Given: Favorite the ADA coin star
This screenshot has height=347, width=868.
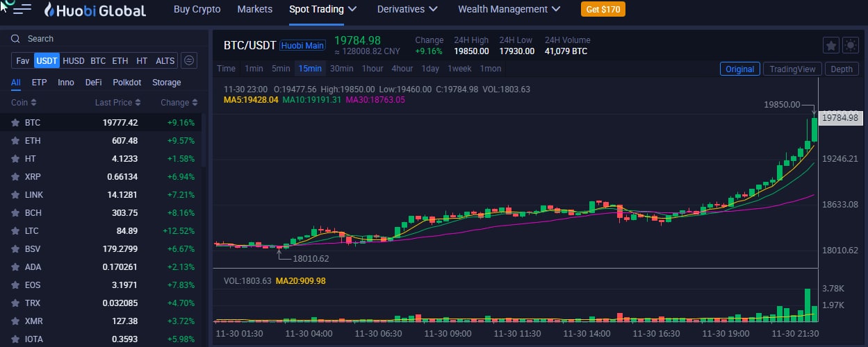Looking at the screenshot, I should [15, 266].
